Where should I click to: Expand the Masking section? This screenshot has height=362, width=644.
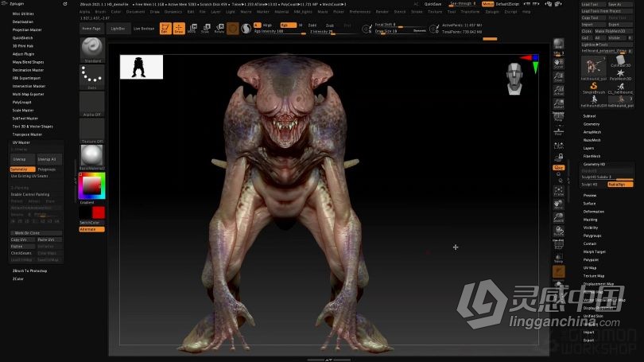(590, 220)
